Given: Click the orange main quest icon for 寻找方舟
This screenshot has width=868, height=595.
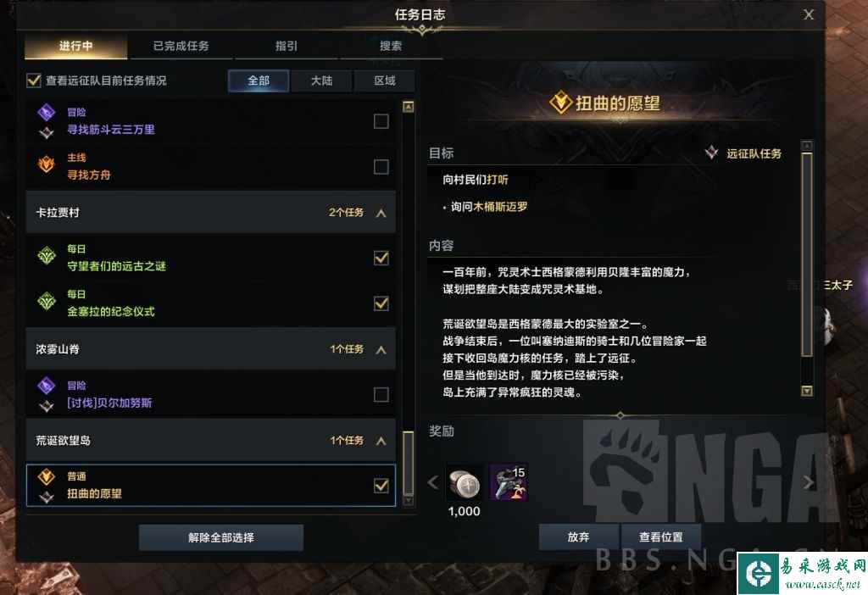Looking at the screenshot, I should 47,164.
